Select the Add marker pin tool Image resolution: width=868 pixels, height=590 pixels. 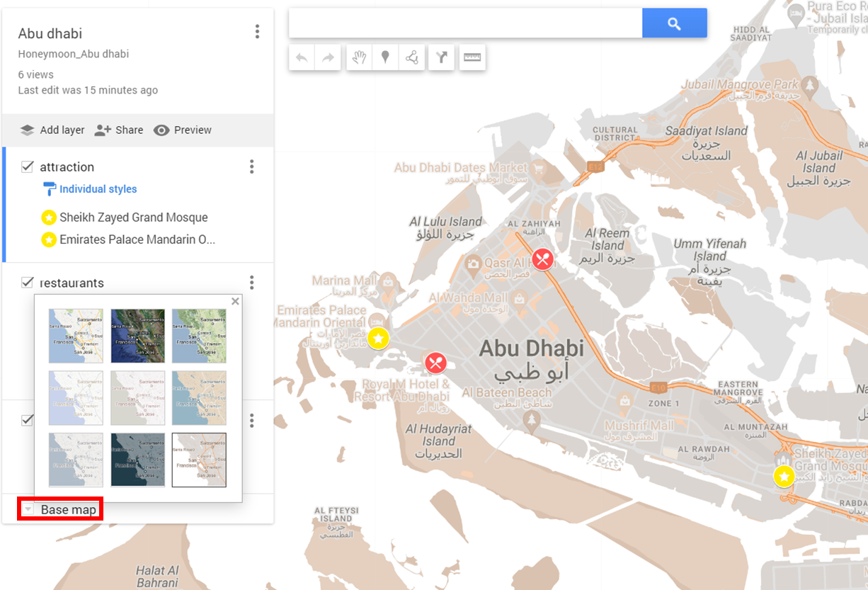385,58
